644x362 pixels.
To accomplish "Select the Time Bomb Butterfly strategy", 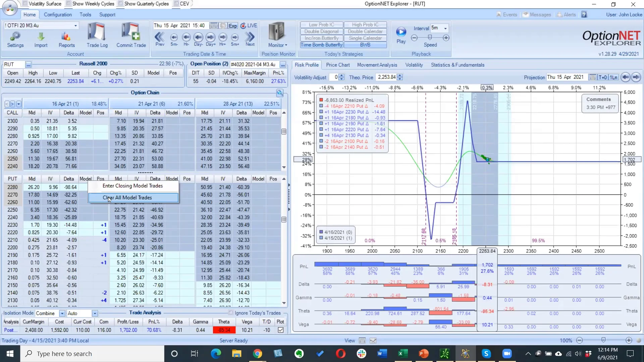I will point(321,45).
